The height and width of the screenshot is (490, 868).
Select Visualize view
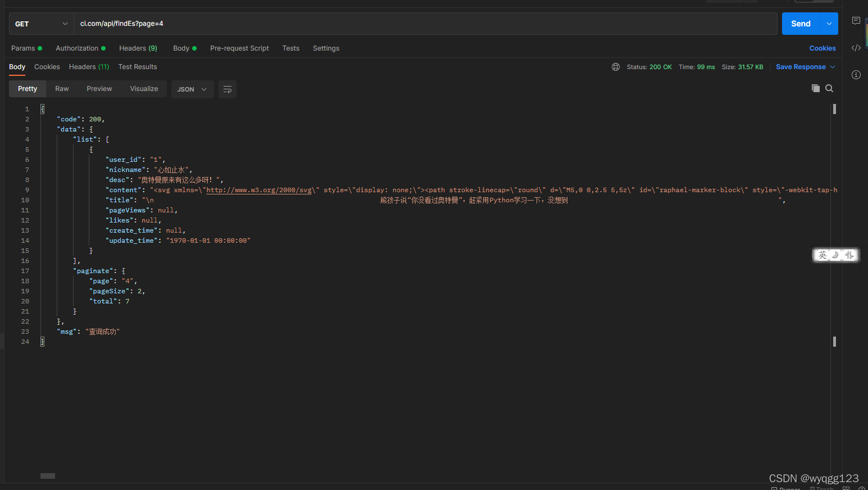click(x=144, y=89)
